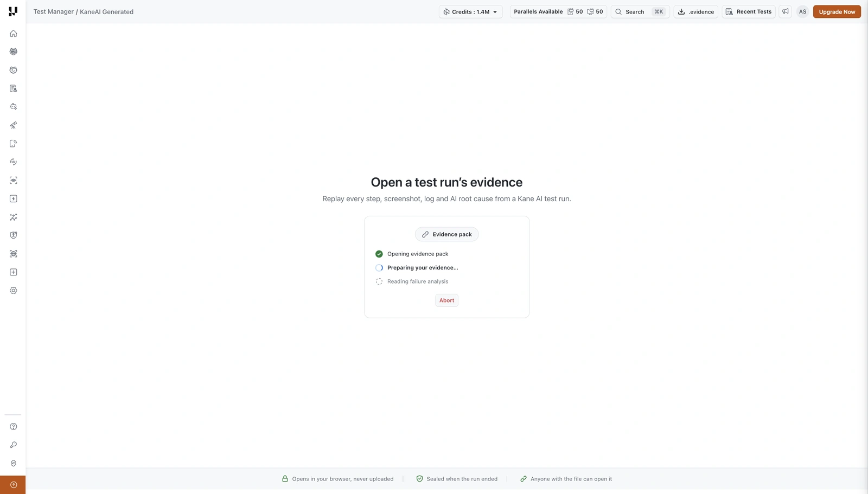
Task: Click 'Sealed when the run ended' text
Action: pos(462,479)
